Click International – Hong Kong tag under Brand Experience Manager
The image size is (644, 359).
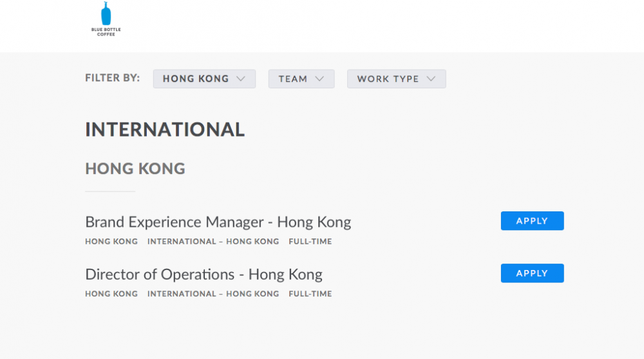tap(213, 242)
